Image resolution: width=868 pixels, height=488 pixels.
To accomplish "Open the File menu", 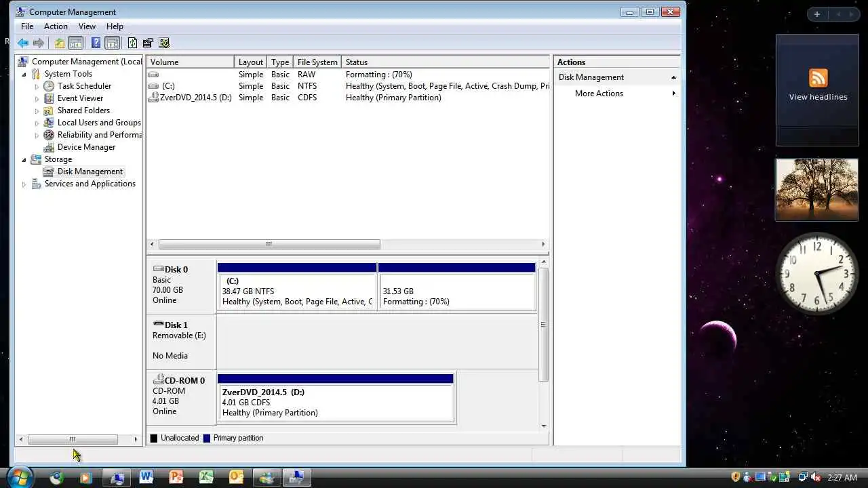I will coord(27,26).
